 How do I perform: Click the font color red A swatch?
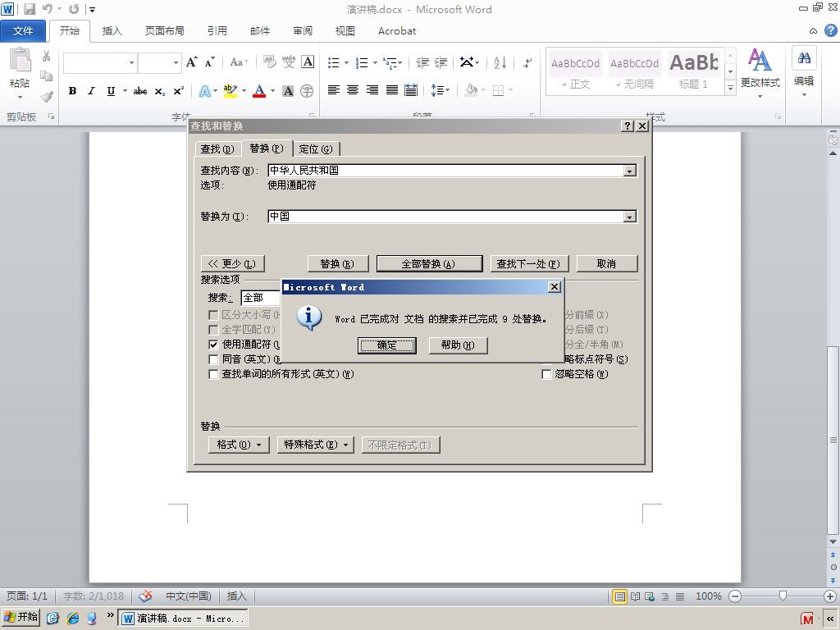pyautogui.click(x=259, y=91)
